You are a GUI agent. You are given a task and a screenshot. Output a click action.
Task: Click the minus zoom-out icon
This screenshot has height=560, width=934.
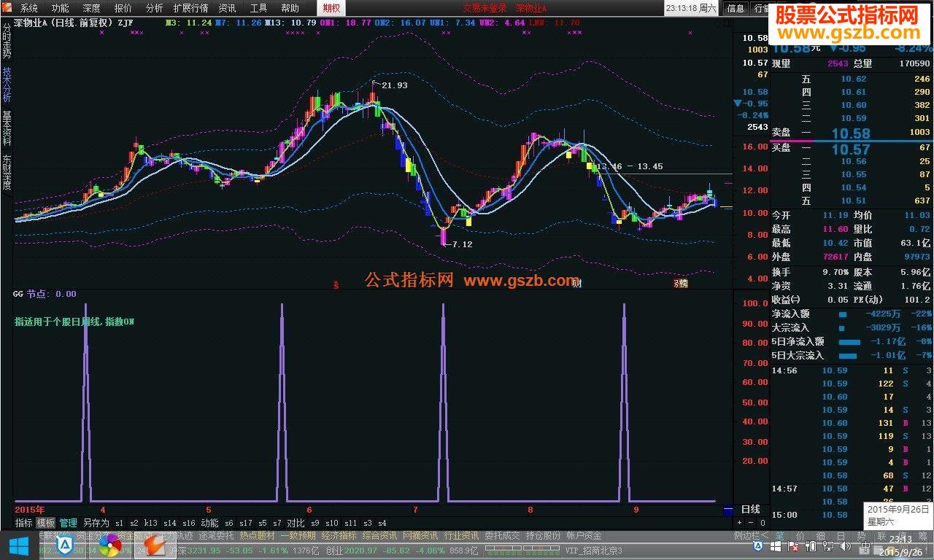(751, 523)
